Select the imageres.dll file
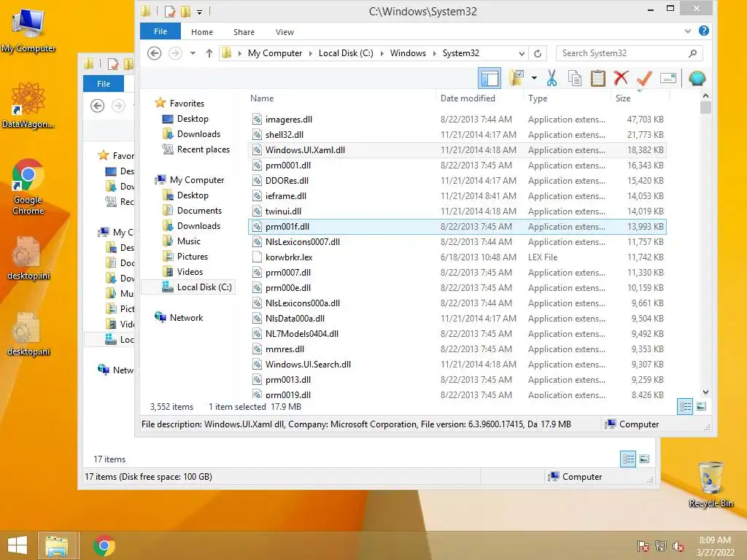747x560 pixels. [457, 119]
